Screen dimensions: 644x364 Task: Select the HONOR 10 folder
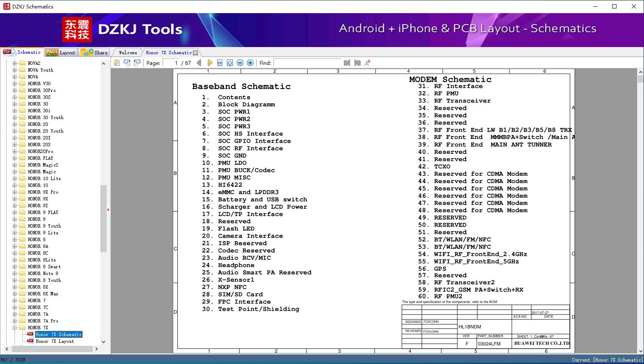[38, 185]
